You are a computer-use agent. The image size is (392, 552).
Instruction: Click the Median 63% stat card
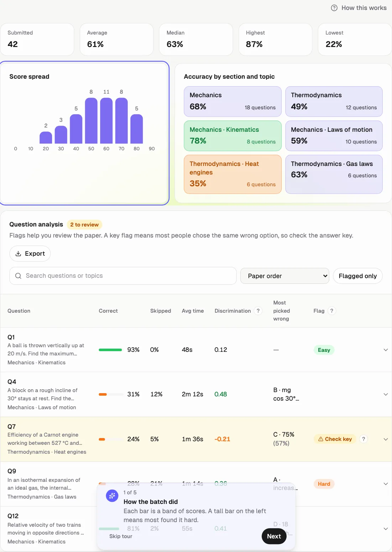(196, 40)
